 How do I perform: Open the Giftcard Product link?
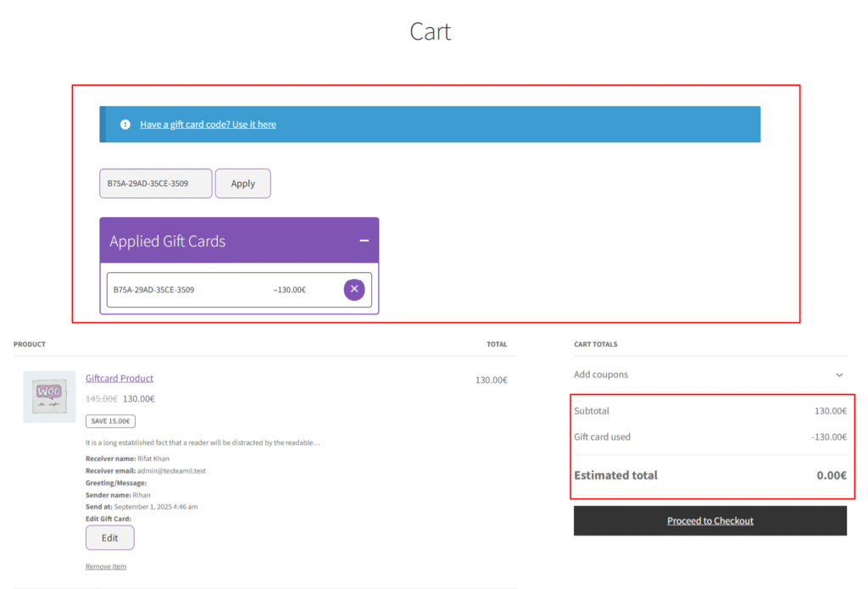click(x=120, y=378)
